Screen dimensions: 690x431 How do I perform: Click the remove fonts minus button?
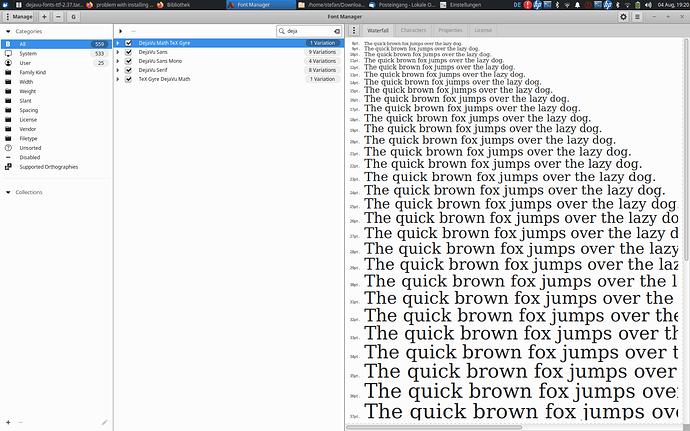(58, 17)
